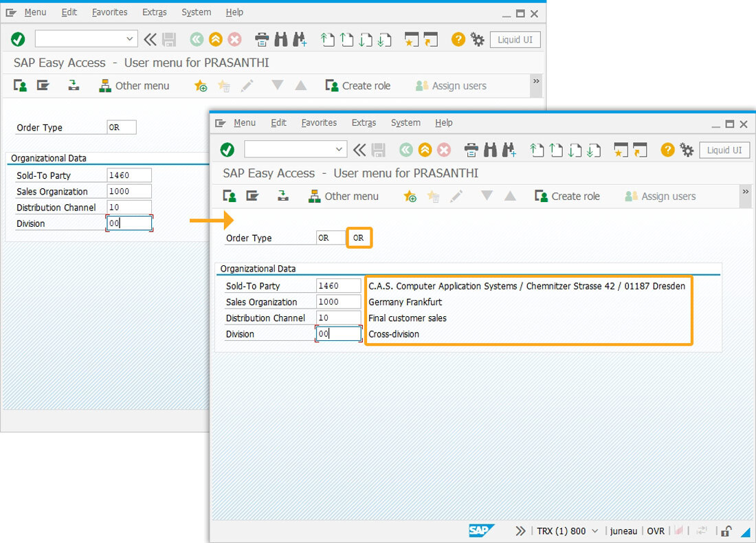This screenshot has width=756, height=543.
Task: Click Create role button in front window
Action: pos(567,197)
